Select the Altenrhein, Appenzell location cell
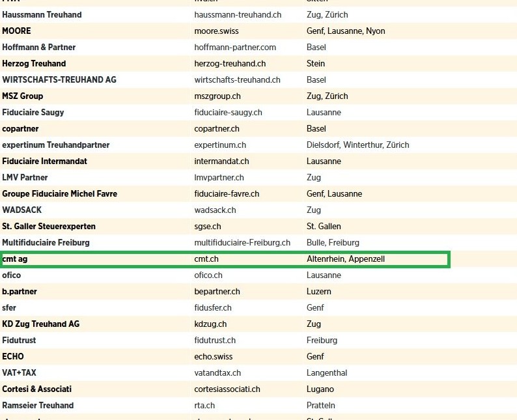Image resolution: width=517 pixels, height=420 pixels. (346, 259)
